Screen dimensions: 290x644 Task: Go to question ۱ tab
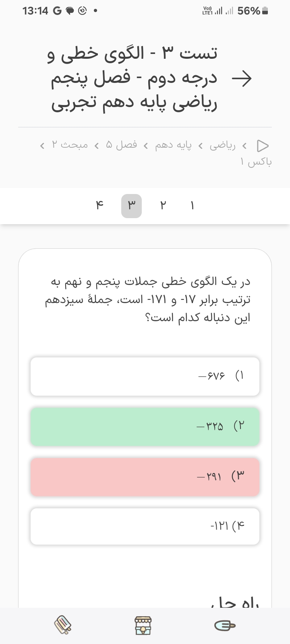[x=192, y=206]
